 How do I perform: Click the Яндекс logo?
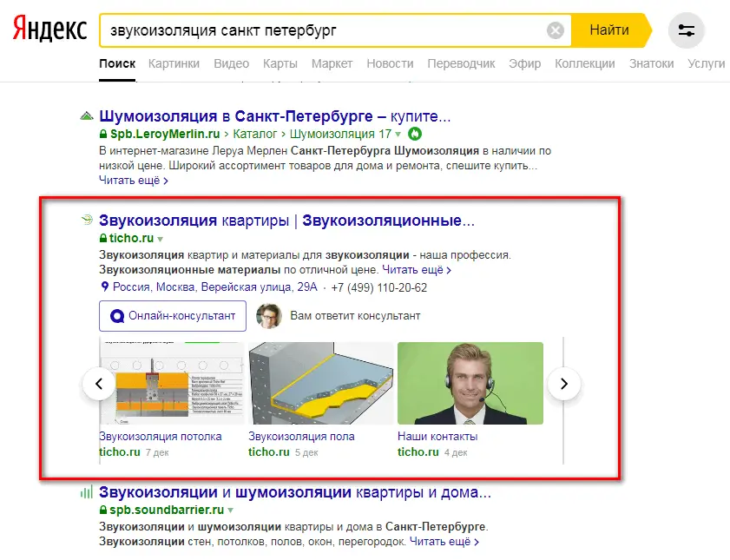click(x=49, y=29)
